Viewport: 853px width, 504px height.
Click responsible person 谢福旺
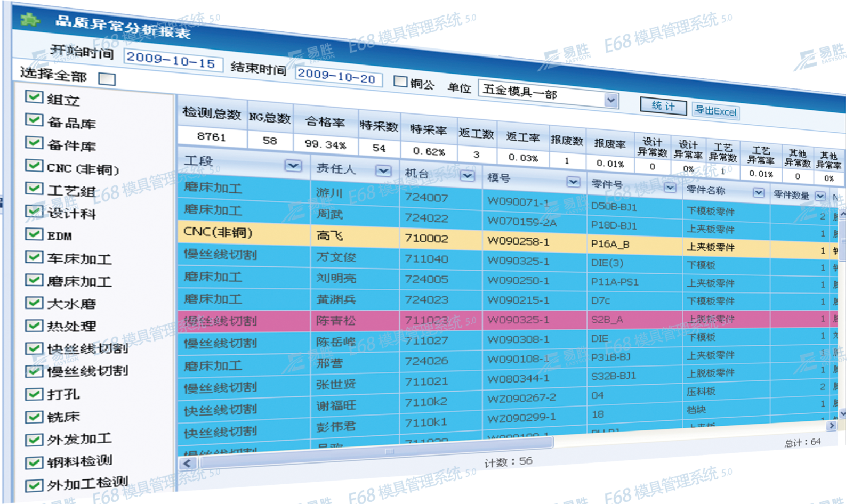(336, 405)
